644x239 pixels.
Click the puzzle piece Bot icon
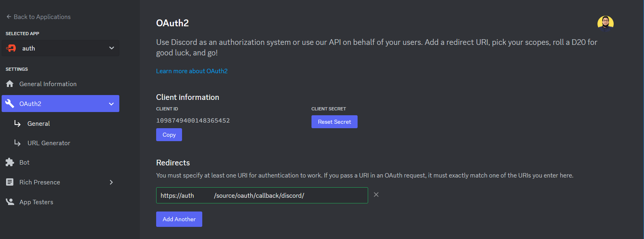click(x=10, y=162)
